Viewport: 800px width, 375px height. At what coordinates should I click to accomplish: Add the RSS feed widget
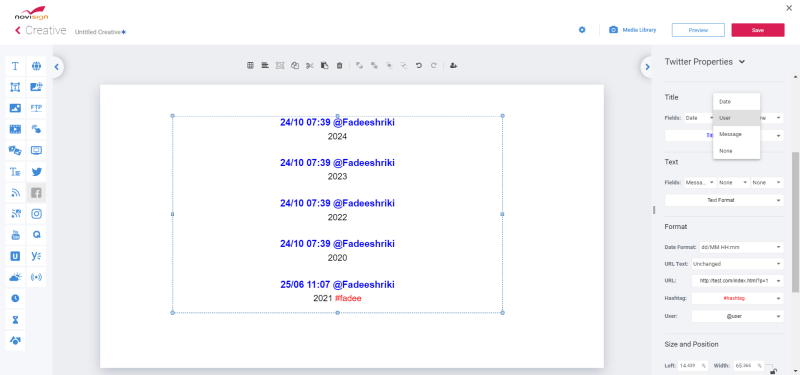15,193
